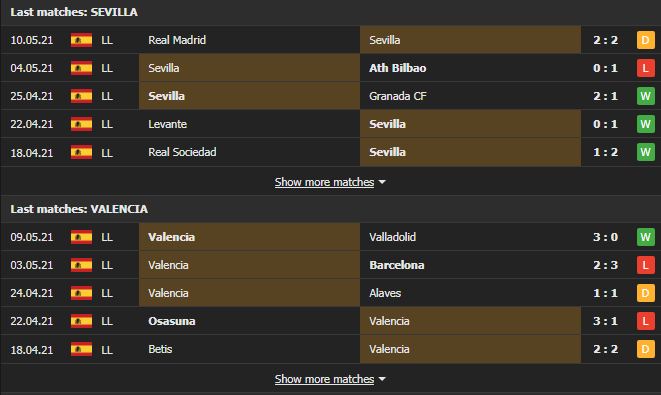Click the D result badge for Real Madrid vs Sevilla
This screenshot has width=661, height=395.
[x=645, y=40]
